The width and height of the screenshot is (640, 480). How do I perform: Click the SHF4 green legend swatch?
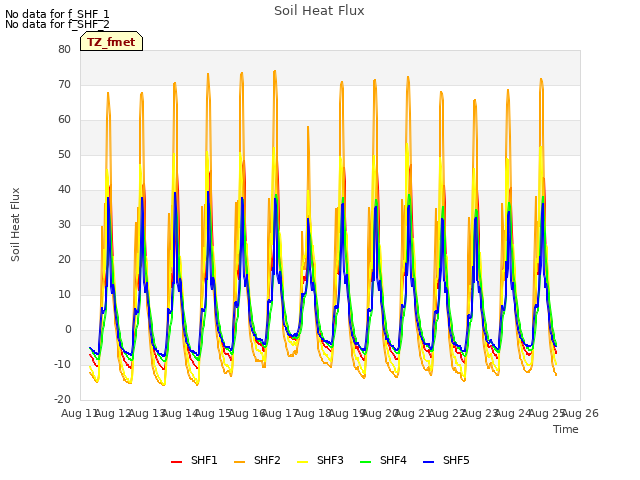pos(366,462)
